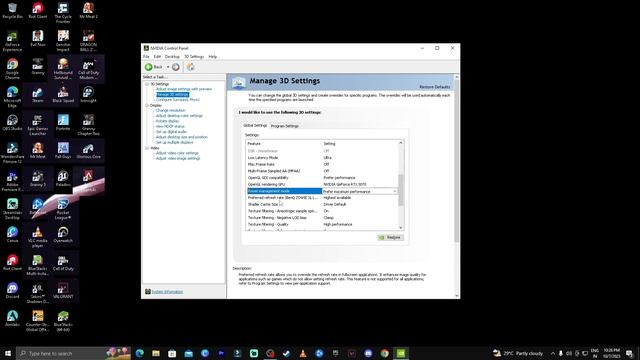The image size is (640, 360).
Task: Open View HDCP status task
Action: tap(170, 127)
